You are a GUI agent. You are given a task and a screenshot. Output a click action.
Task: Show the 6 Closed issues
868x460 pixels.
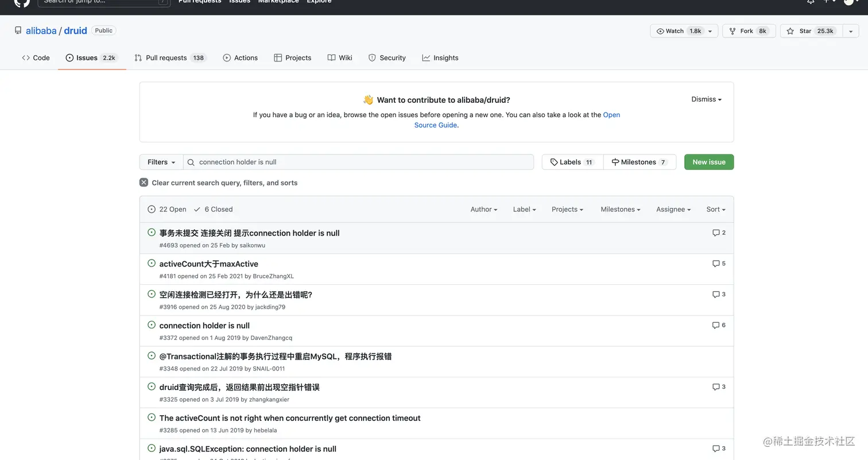213,210
